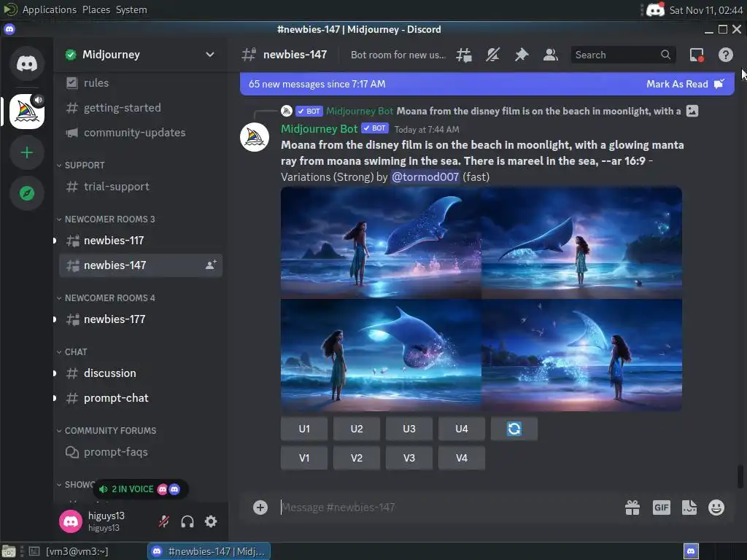Image resolution: width=747 pixels, height=560 pixels.
Task: Click Mark As Read
Action: coord(685,85)
